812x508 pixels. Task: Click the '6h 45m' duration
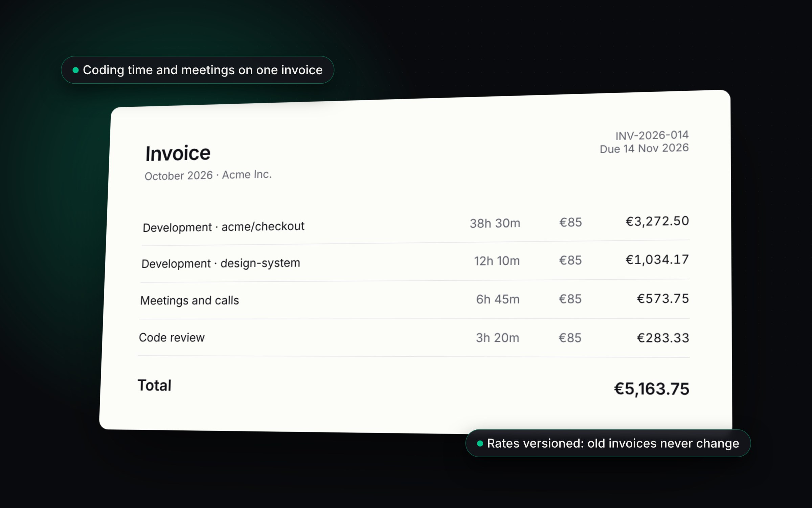pos(498,299)
